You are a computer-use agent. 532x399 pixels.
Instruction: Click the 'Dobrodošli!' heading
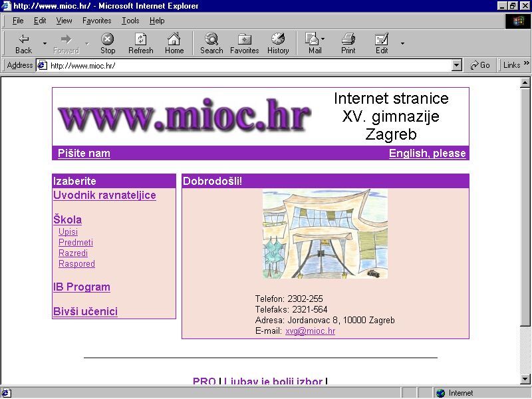pyautogui.click(x=212, y=181)
